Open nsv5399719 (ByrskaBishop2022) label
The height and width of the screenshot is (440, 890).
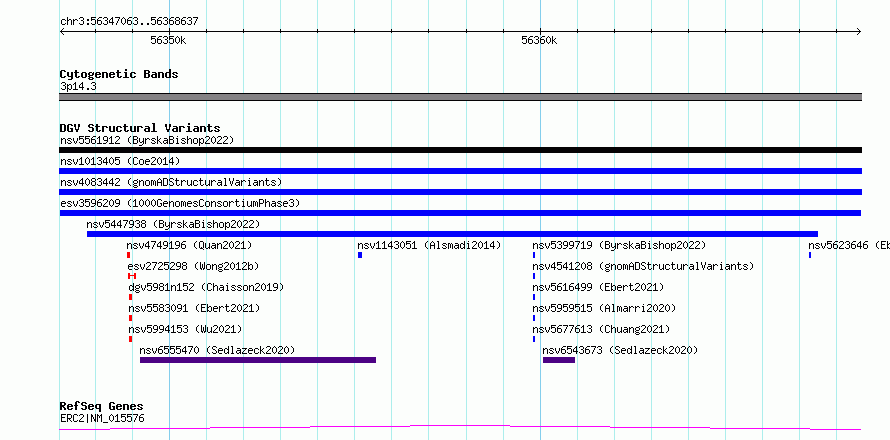point(619,245)
